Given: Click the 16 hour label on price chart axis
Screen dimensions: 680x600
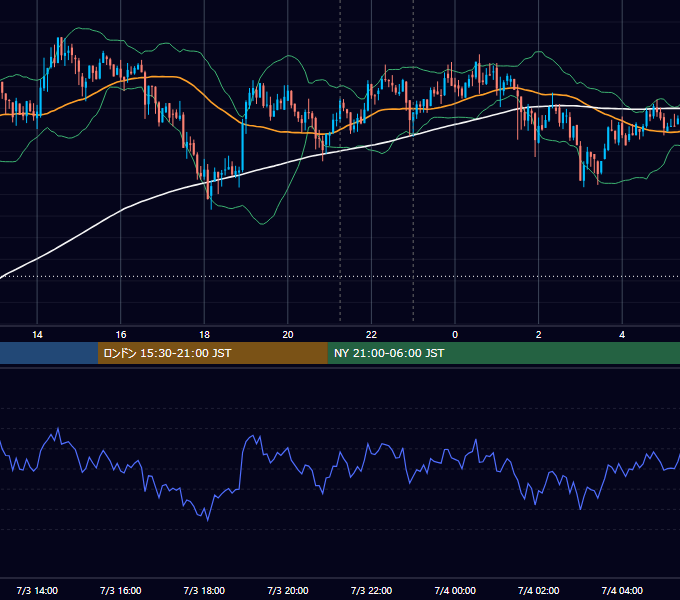Looking at the screenshot, I should coord(121,335).
